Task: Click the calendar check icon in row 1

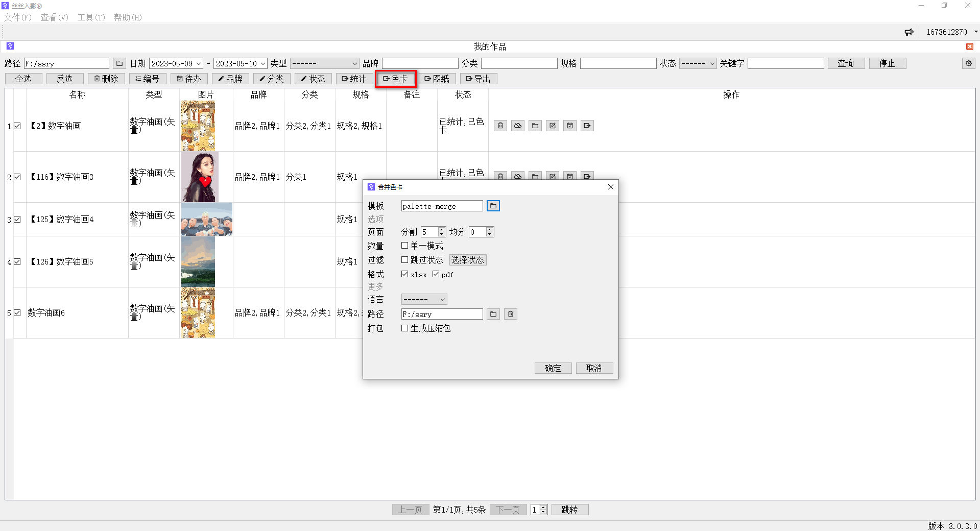Action: 570,126
